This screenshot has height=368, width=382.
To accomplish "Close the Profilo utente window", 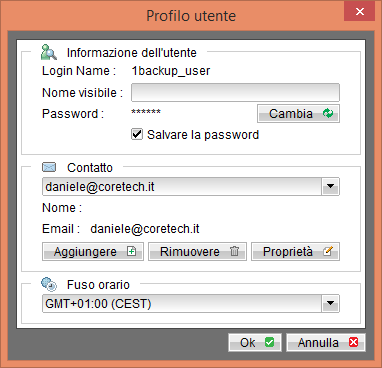I will tap(360, 12).
